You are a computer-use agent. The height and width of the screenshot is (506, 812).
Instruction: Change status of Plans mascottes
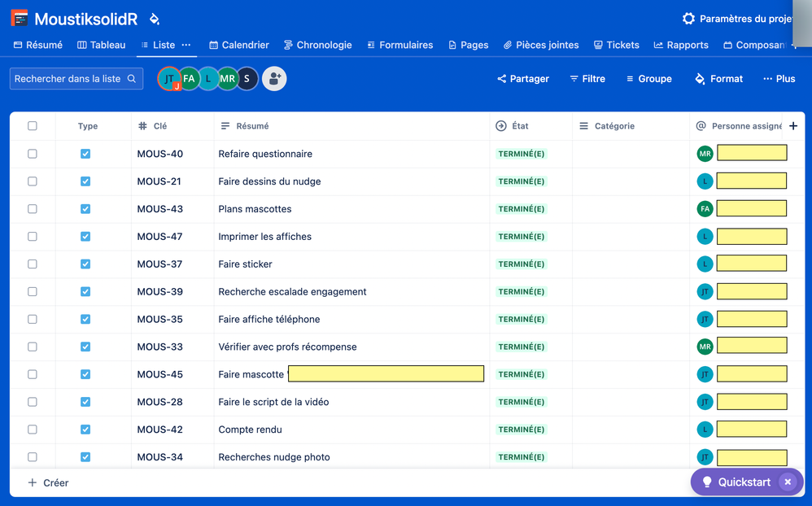pyautogui.click(x=522, y=209)
